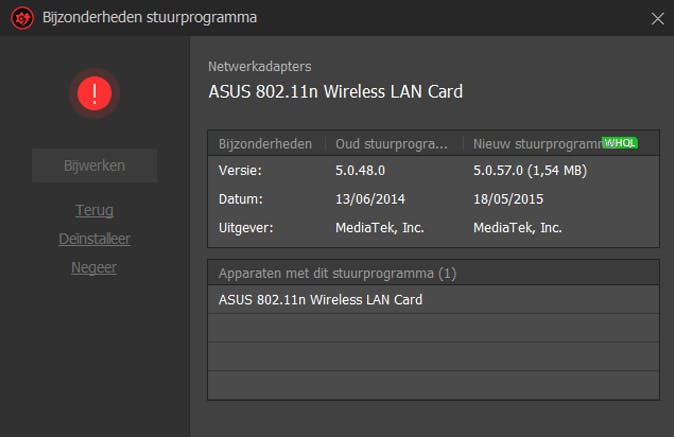Select the new version 5.0.57.0 (1,54 MB)
This screenshot has height=437, width=674.
[530, 170]
